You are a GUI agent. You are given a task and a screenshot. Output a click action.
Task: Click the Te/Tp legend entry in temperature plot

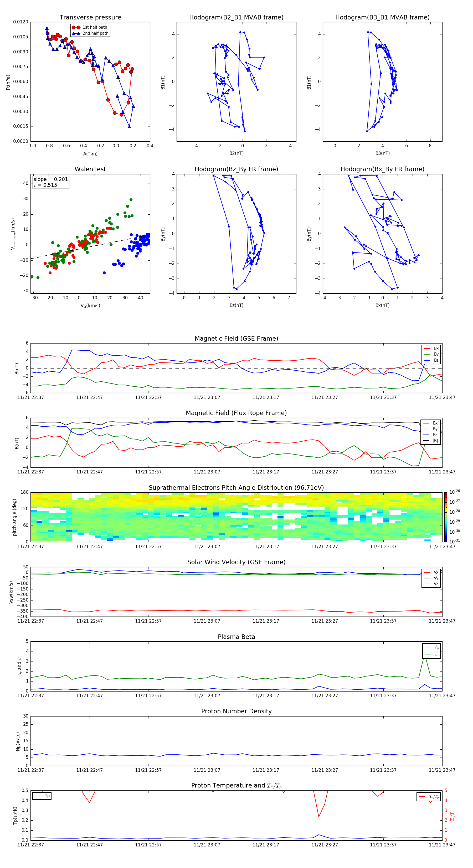pyautogui.click(x=429, y=796)
